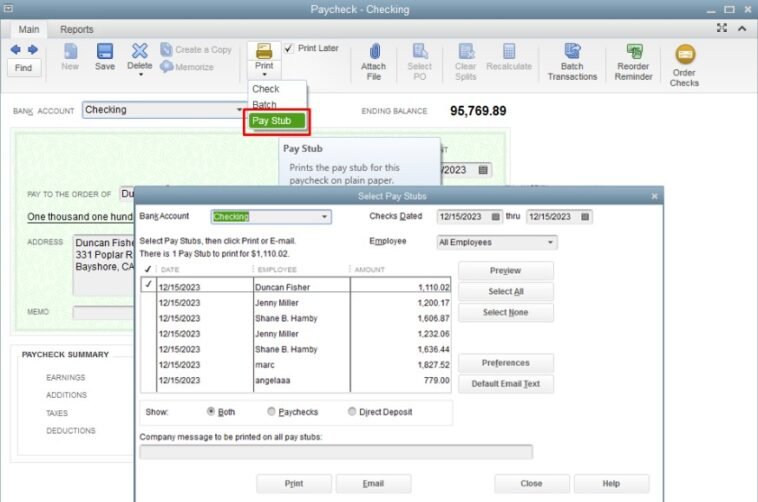Click the Email button

(x=373, y=484)
